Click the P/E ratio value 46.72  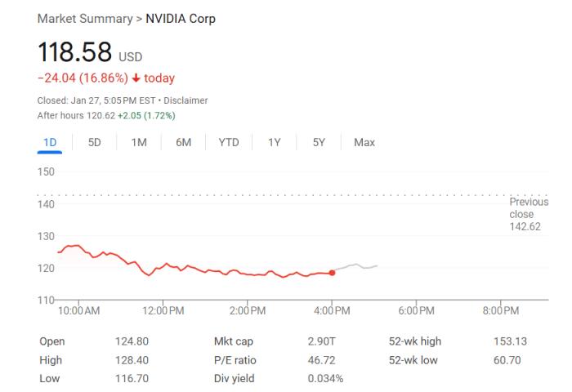coord(321,360)
